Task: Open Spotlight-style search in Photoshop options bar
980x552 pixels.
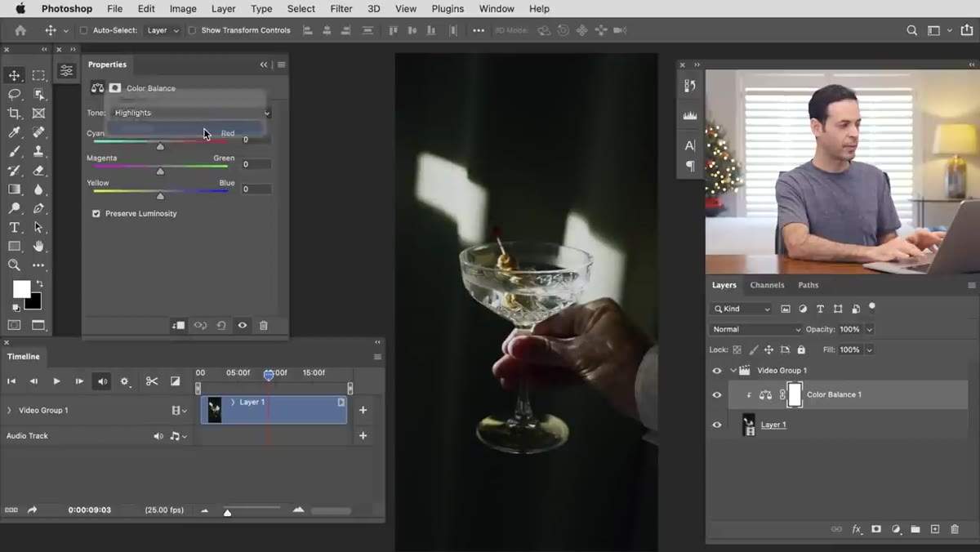Action: (912, 30)
